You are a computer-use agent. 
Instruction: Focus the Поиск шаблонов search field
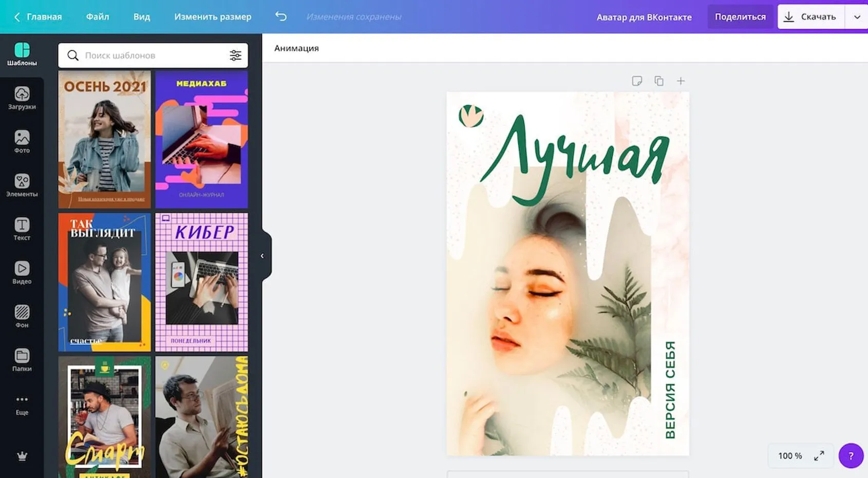[153, 55]
